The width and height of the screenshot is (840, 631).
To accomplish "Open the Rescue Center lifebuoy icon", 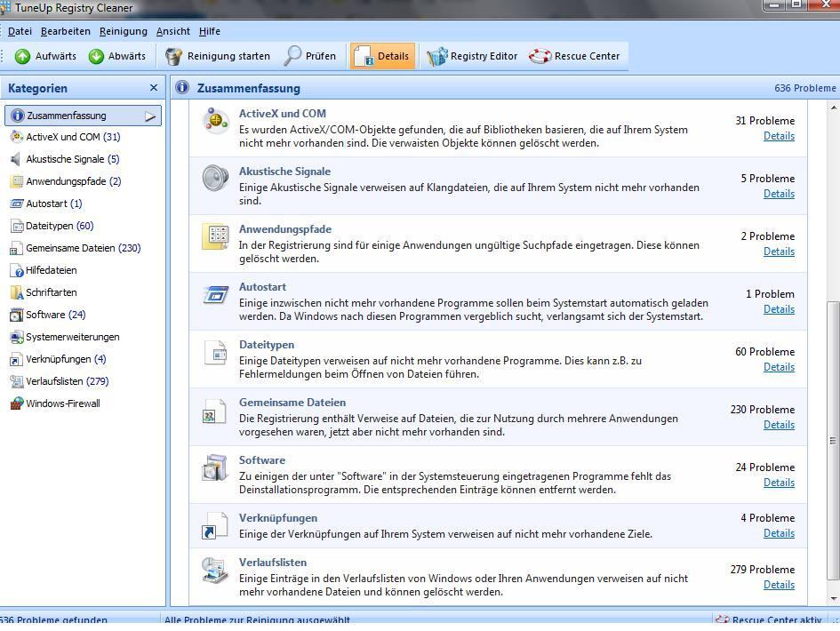I will [540, 56].
